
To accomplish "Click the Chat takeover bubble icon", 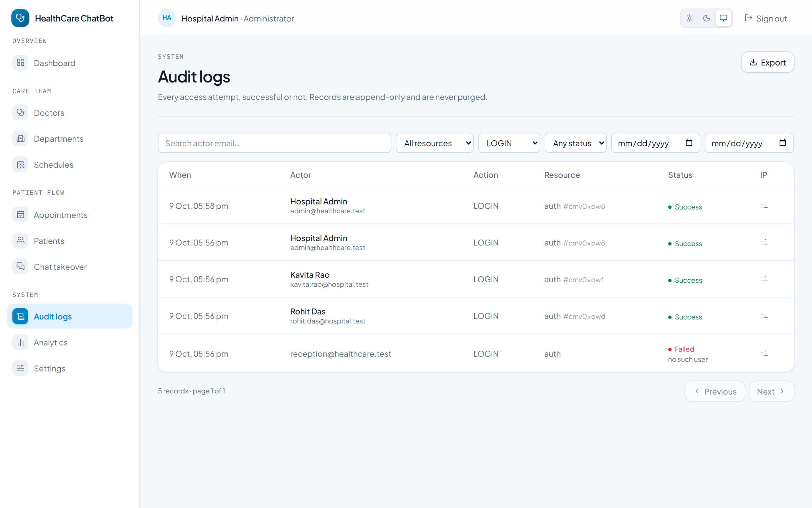I will tap(21, 266).
